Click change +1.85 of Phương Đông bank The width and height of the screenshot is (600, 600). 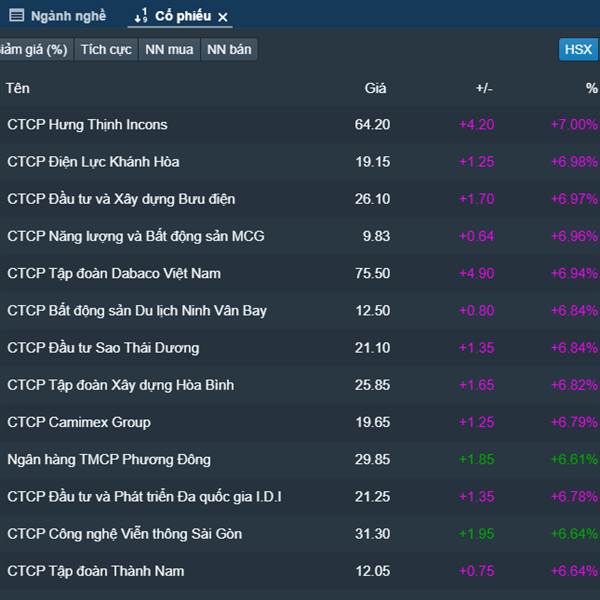click(476, 459)
